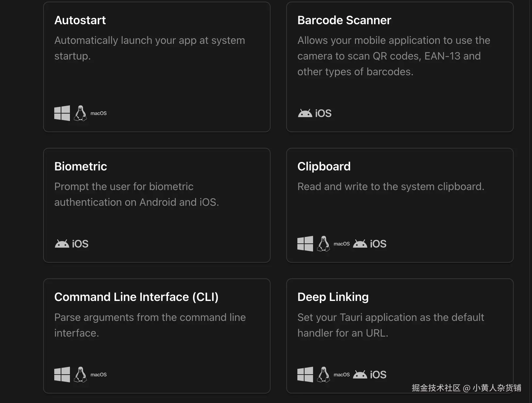Open the Biometric plugin card
Image resolution: width=532 pixels, height=403 pixels.
coord(157,205)
